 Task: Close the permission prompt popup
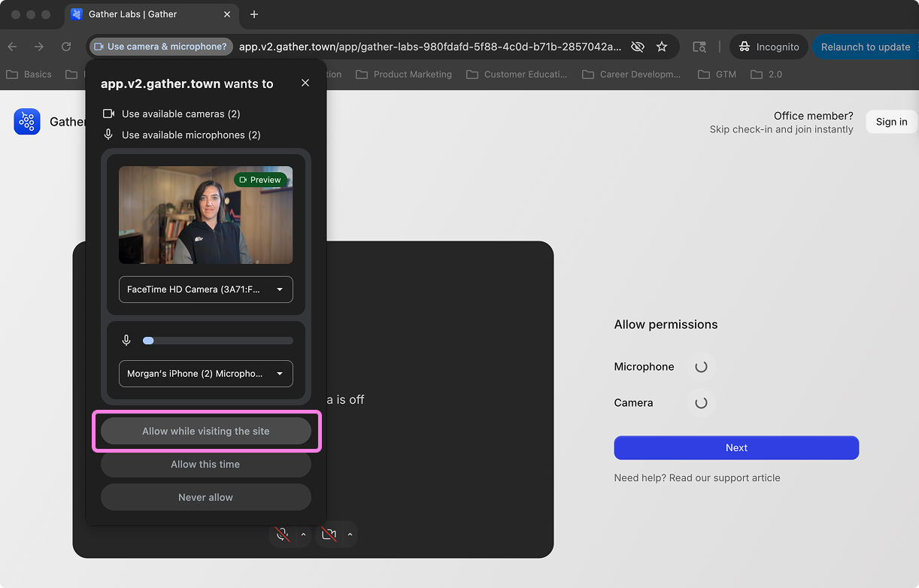coord(305,83)
